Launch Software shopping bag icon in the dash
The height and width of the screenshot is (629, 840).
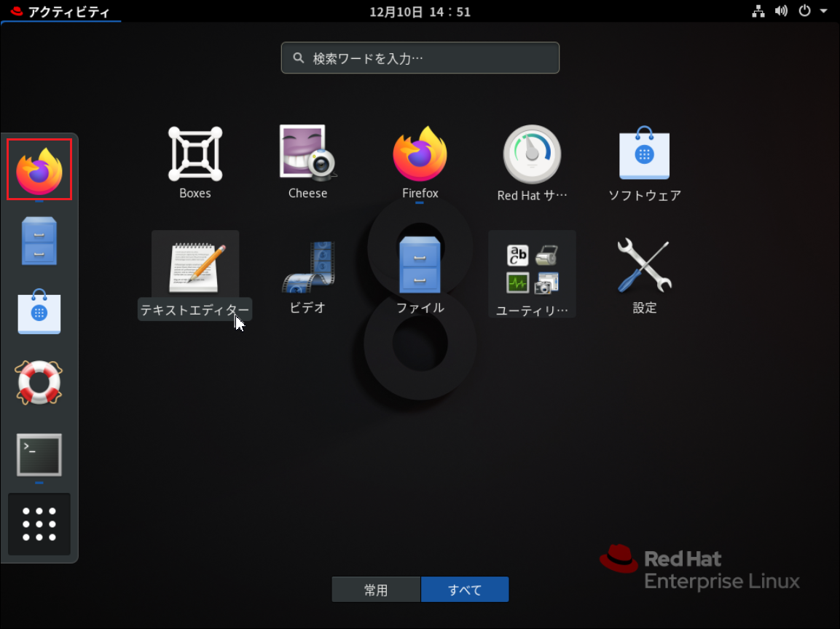[x=39, y=312]
